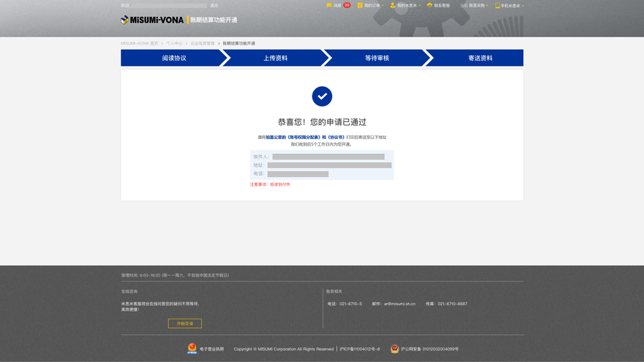The height and width of the screenshot is (362, 644).
Task: Select the 等待审核 step tab
Action: (x=377, y=58)
